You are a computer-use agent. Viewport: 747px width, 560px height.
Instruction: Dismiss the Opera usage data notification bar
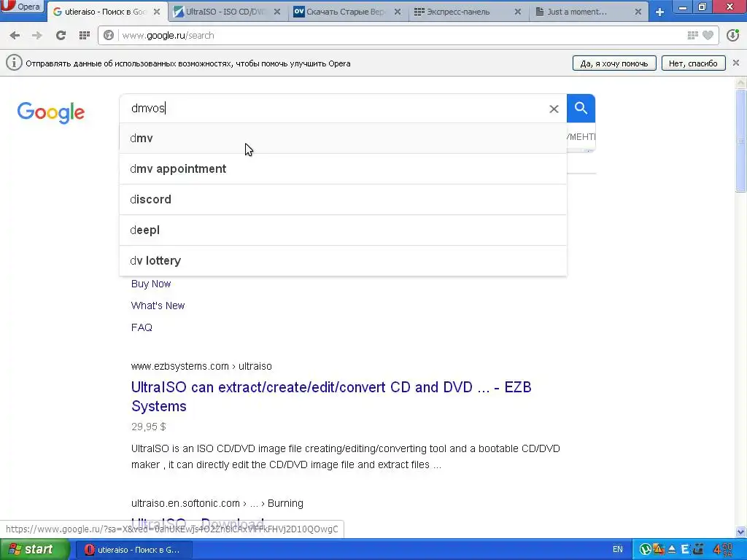(x=736, y=63)
